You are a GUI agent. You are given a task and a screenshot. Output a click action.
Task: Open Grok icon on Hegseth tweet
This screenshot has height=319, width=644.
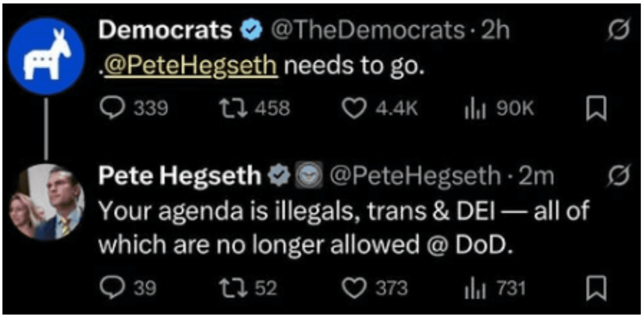point(618,176)
